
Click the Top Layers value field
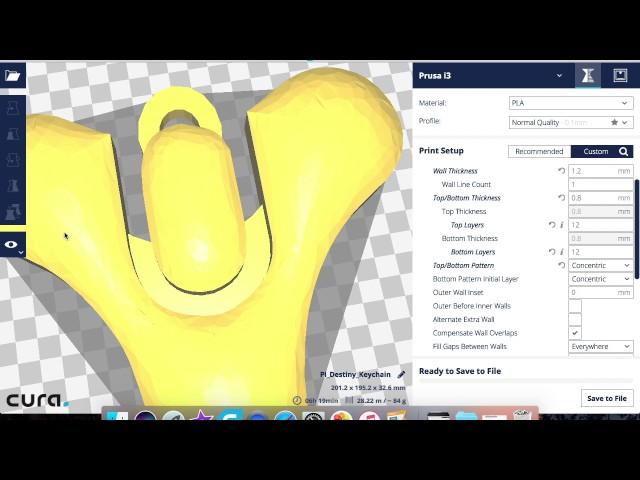click(x=601, y=225)
